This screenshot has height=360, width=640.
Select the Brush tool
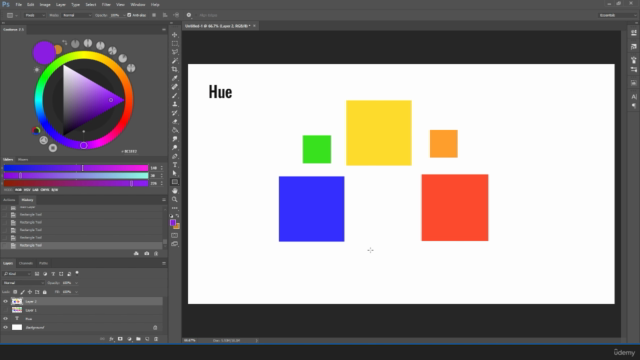(175, 96)
